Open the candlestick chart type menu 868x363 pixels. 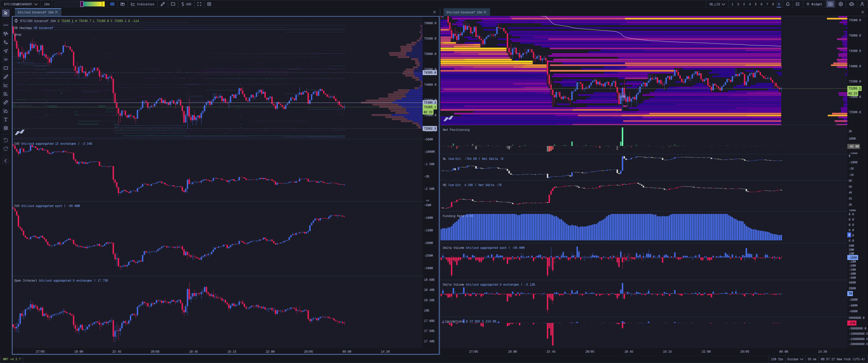coord(123,4)
